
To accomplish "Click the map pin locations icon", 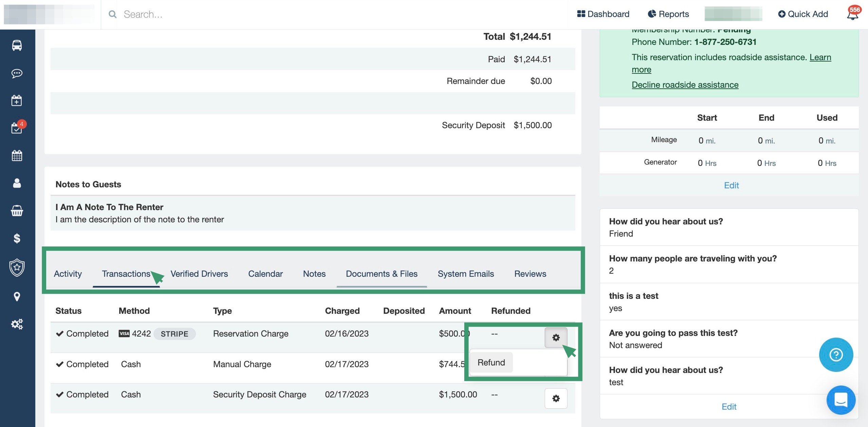I will (x=17, y=296).
